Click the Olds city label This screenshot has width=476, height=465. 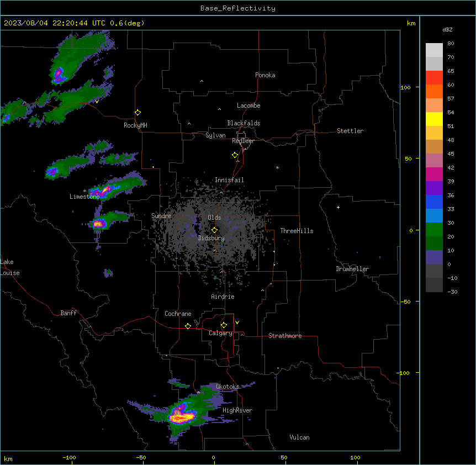(214, 218)
